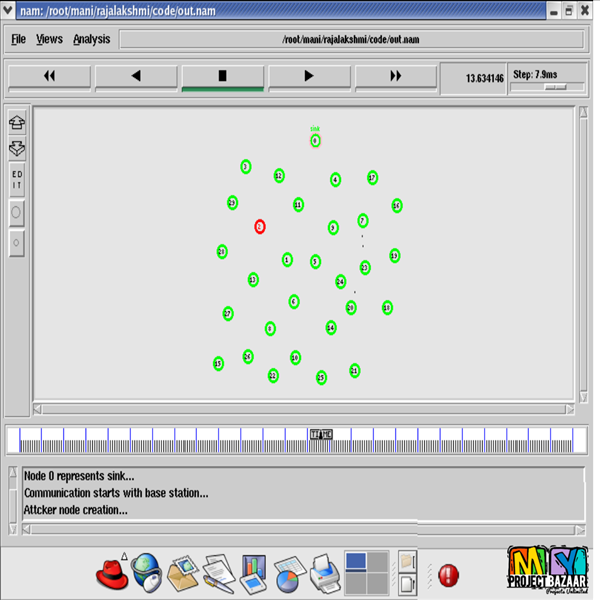
Task: Click the play backward button
Action: (136, 76)
